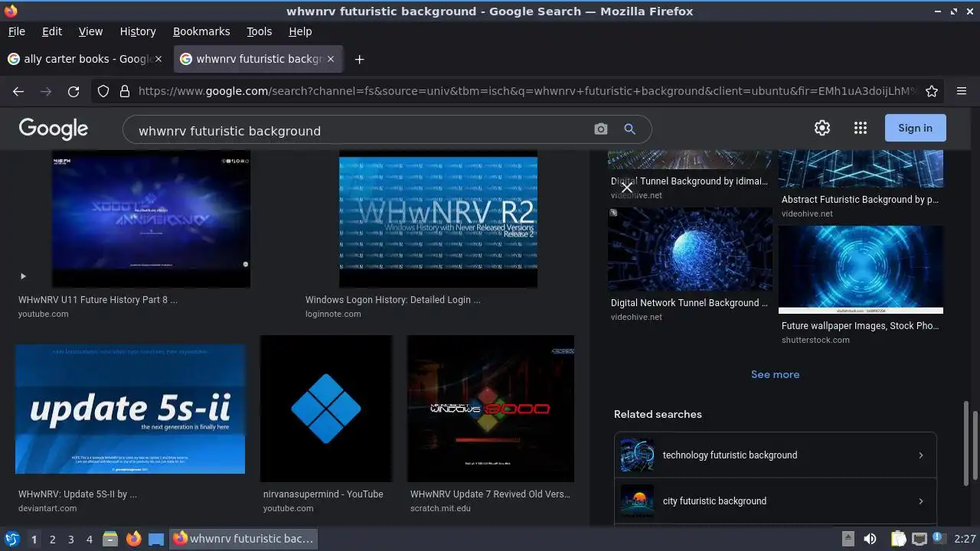Screen dimensions: 980x551
Task: Open the Tools menu
Action: coord(260,31)
